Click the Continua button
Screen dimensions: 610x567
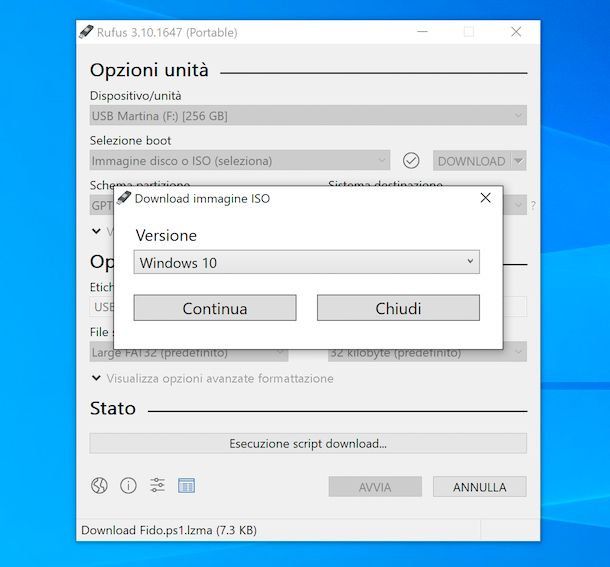click(215, 308)
